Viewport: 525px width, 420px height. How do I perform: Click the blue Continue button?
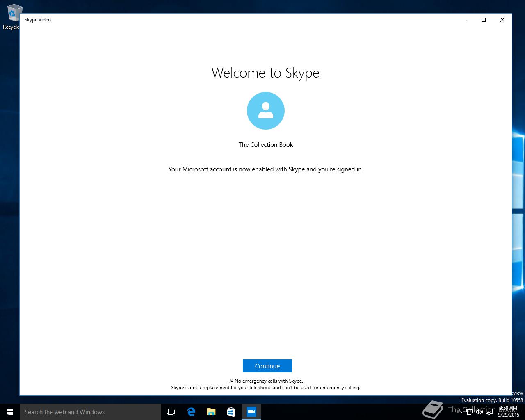[267, 366]
